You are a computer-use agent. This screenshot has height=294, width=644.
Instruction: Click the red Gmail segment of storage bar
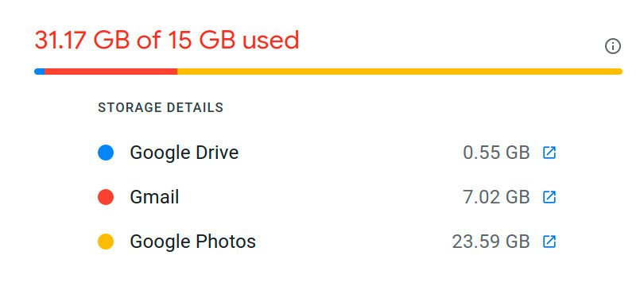click(x=111, y=72)
